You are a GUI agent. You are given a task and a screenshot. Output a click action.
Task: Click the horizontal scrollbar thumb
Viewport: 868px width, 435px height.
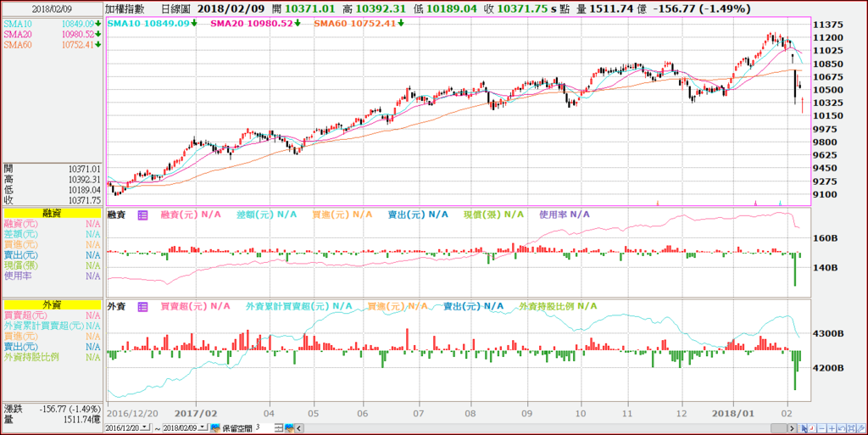[x=779, y=428]
